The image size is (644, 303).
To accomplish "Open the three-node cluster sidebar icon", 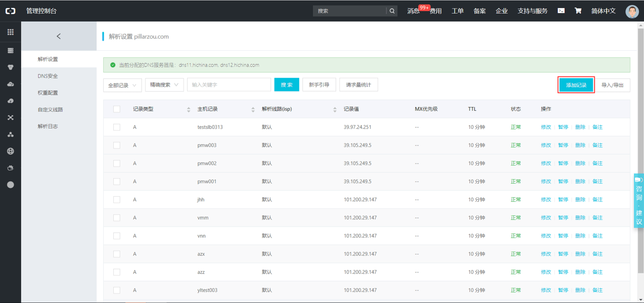I will click(x=11, y=134).
